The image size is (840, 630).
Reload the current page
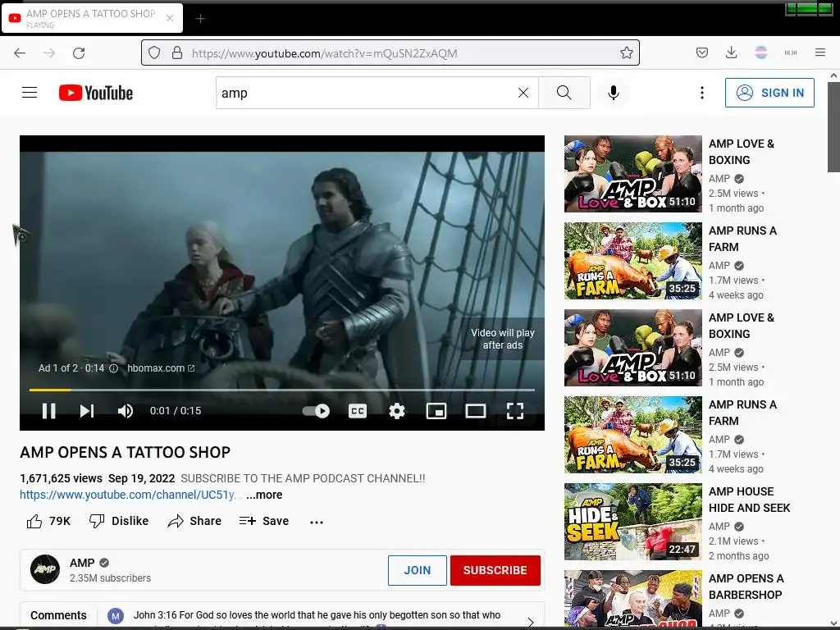point(79,53)
